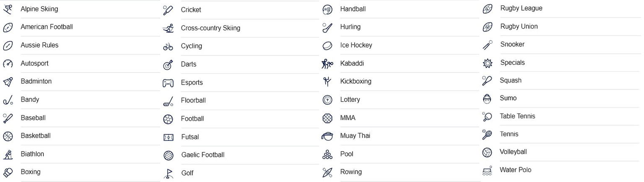The image size is (644, 182).
Task: Select Rugby Union from the list
Action: pos(519,26)
